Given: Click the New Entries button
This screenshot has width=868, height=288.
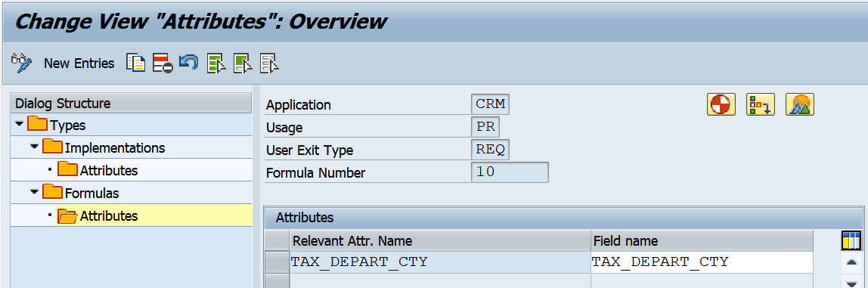Looking at the screenshot, I should pos(79,63).
